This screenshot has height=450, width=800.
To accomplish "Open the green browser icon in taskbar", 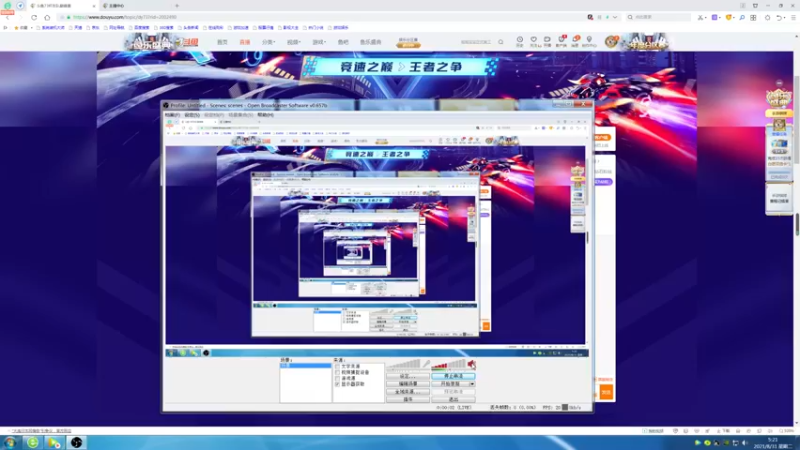I will [x=32, y=442].
